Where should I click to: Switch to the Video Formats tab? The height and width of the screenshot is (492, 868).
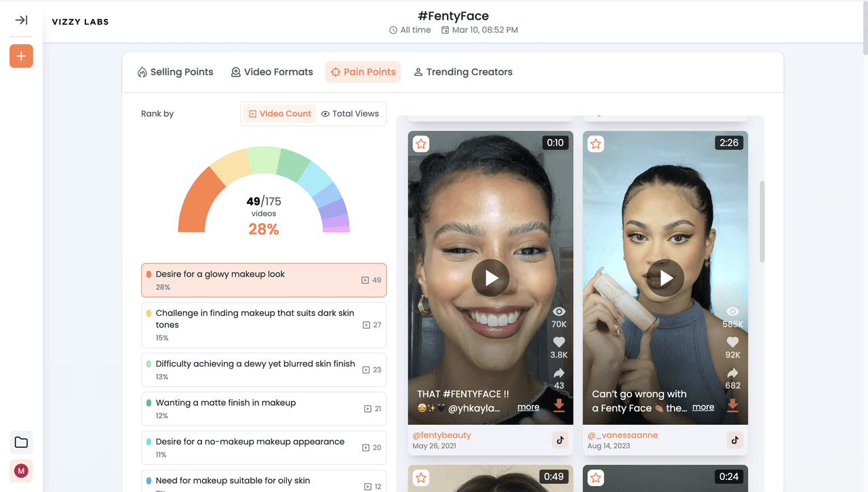coord(272,72)
